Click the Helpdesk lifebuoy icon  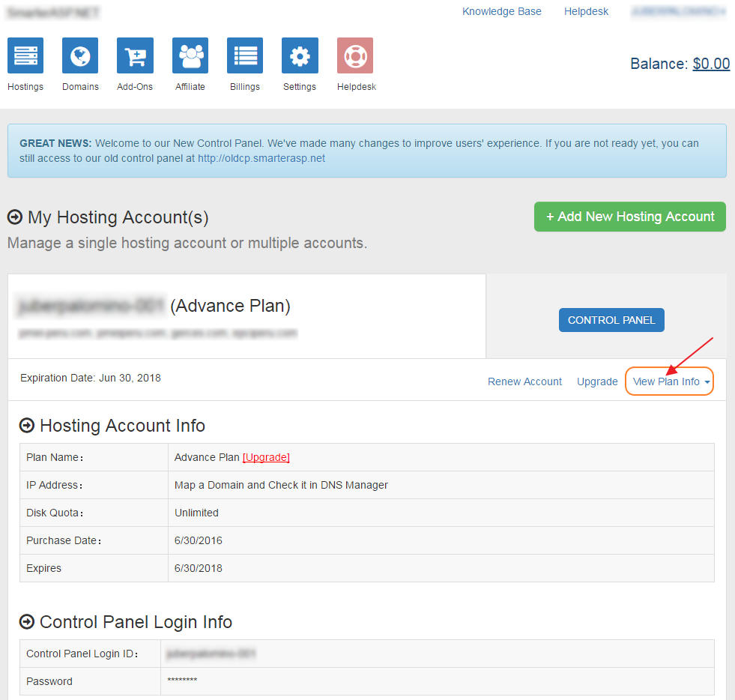coord(354,55)
